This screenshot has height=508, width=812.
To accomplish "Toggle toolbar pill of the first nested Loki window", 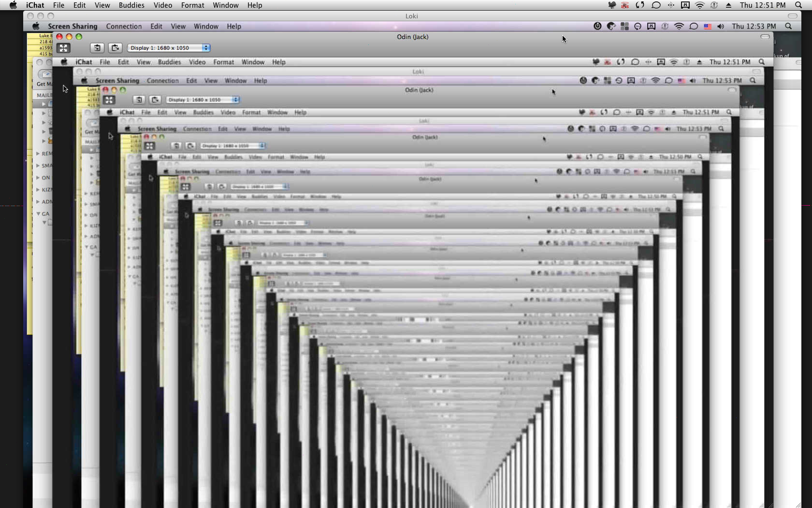I will (756, 72).
